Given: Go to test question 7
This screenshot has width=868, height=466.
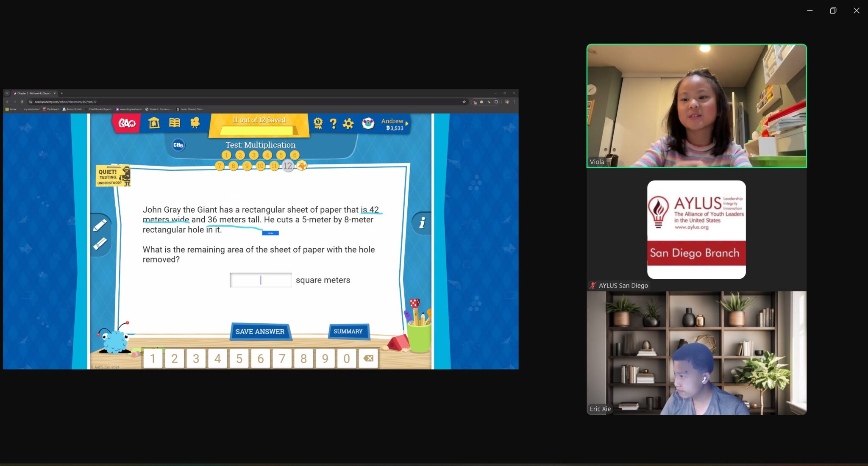Looking at the screenshot, I should 220,166.
